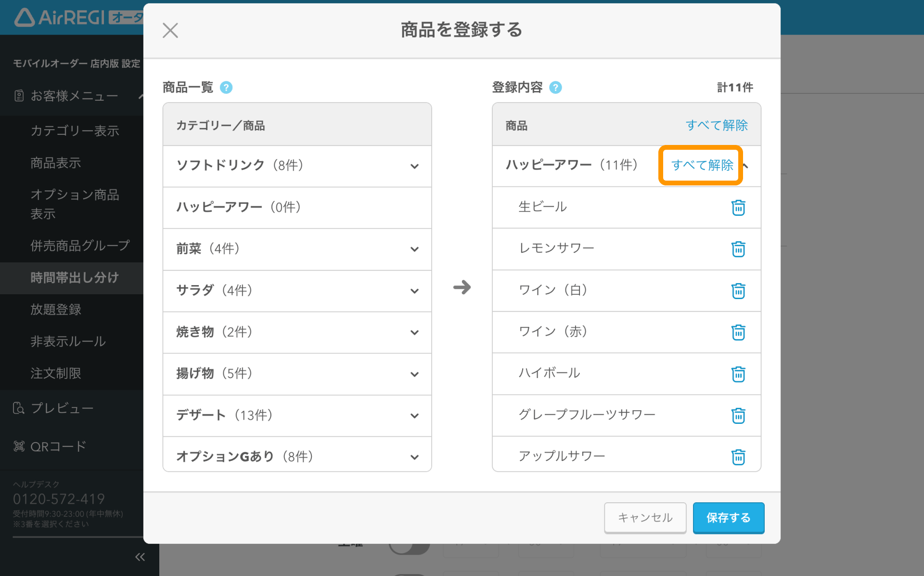Click ワイン（赤） row text
This screenshot has width=924, height=576.
(553, 331)
